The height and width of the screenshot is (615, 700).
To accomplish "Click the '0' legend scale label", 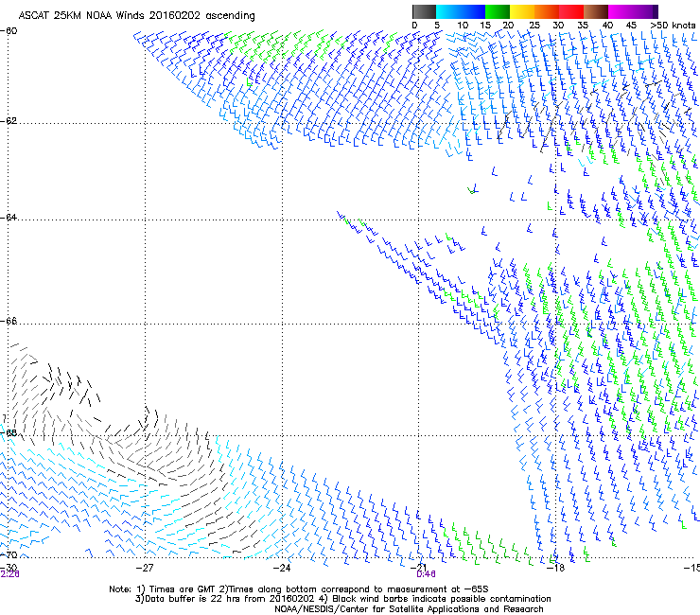I will 414,26.
